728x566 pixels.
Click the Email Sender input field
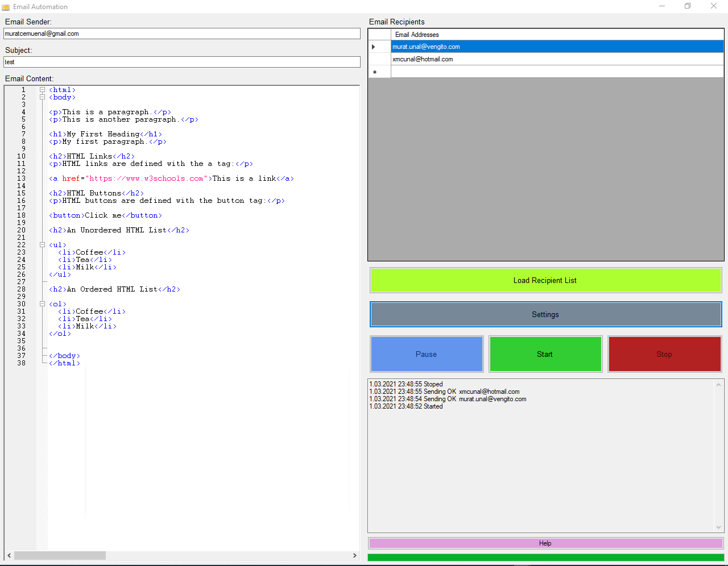pyautogui.click(x=182, y=34)
